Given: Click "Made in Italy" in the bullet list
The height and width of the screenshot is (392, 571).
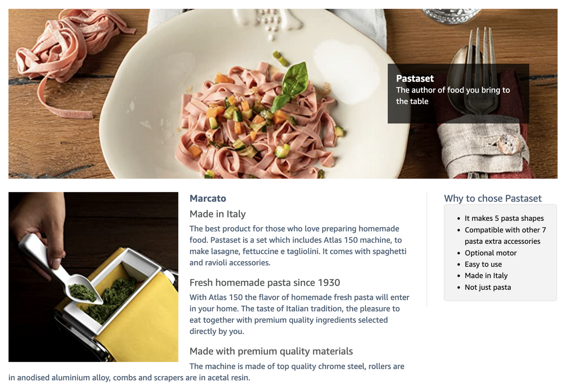Looking at the screenshot, I should (486, 276).
